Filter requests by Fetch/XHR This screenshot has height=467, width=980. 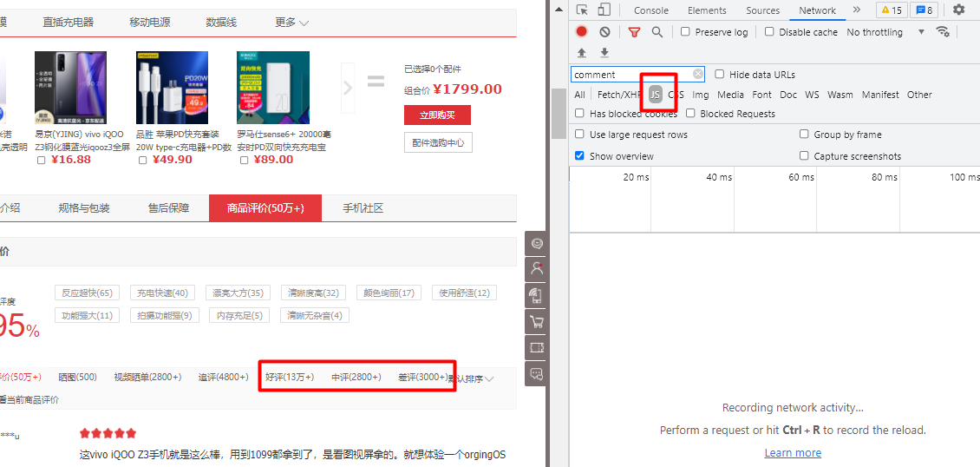click(618, 95)
